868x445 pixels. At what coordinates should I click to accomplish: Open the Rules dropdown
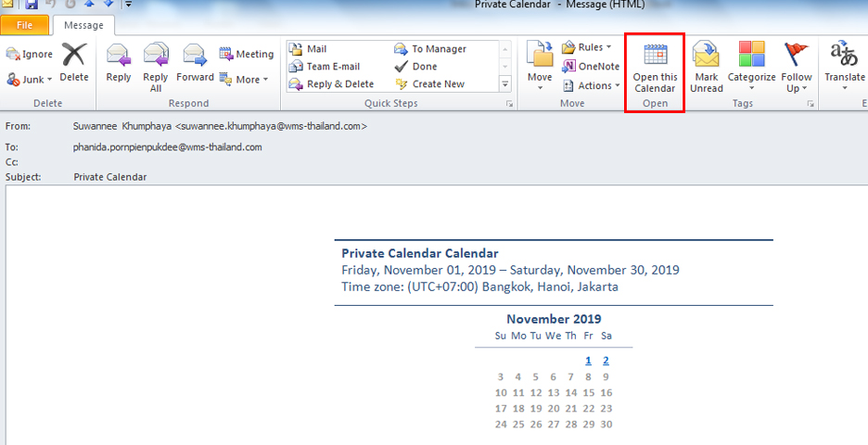(587, 47)
